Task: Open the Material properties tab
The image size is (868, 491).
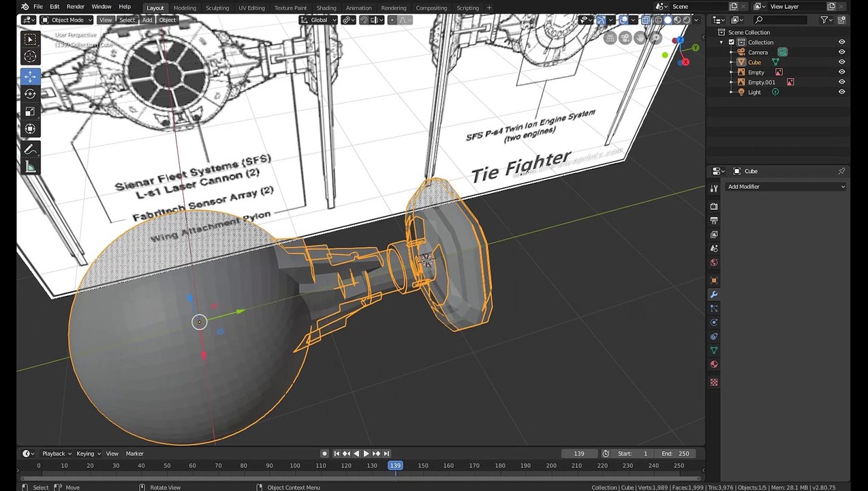Action: [x=714, y=364]
